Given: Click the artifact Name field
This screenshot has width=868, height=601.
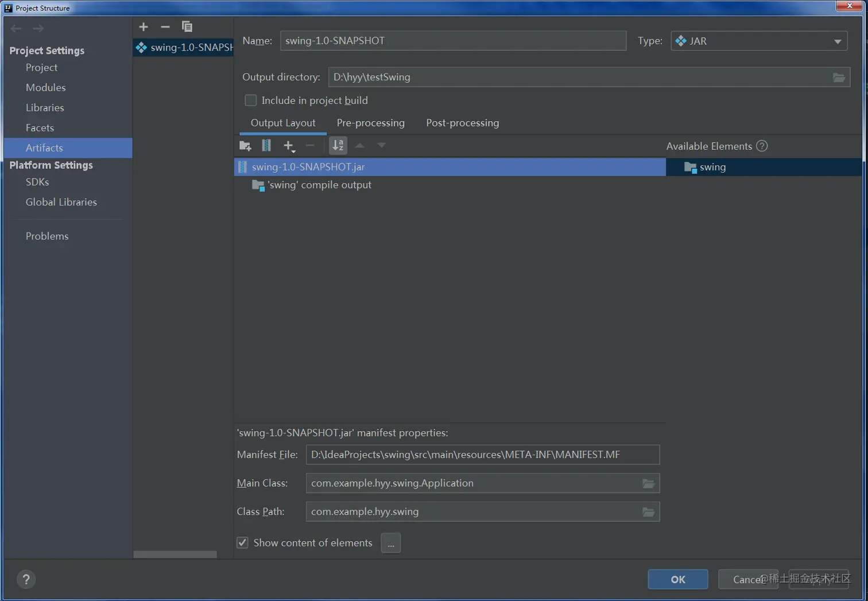Looking at the screenshot, I should (x=453, y=41).
